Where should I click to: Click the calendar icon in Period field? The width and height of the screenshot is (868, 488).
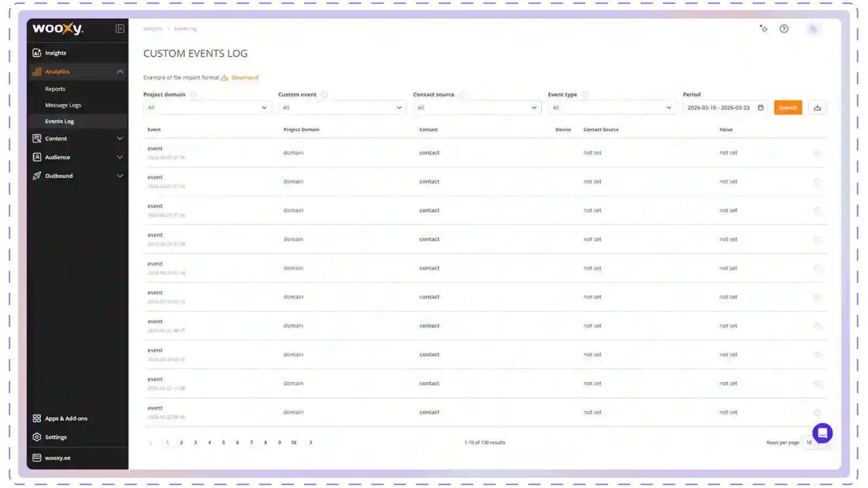tap(761, 108)
